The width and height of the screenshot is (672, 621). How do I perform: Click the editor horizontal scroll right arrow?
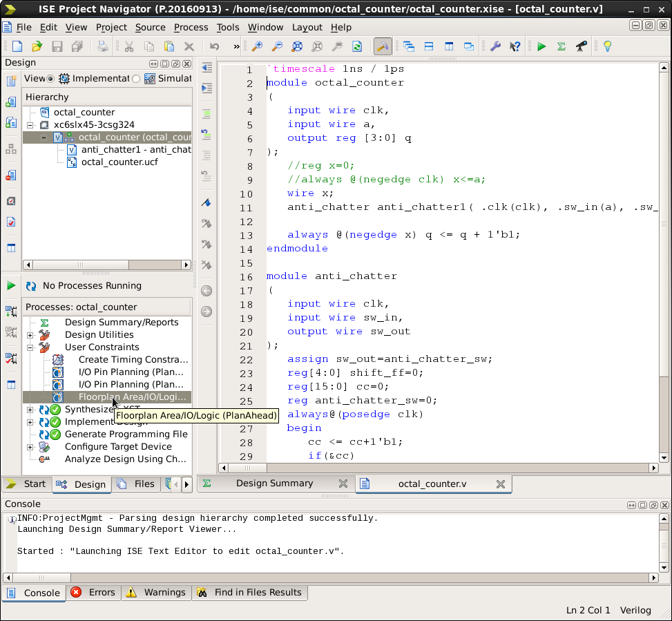(653, 468)
